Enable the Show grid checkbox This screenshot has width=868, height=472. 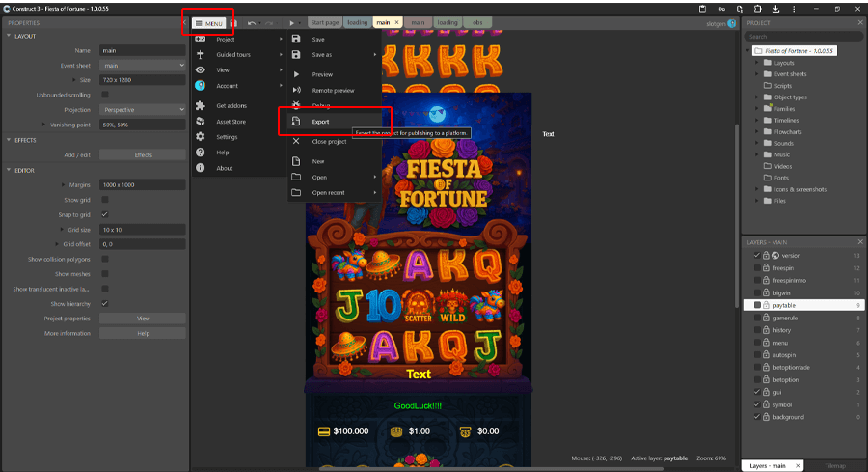coord(104,200)
